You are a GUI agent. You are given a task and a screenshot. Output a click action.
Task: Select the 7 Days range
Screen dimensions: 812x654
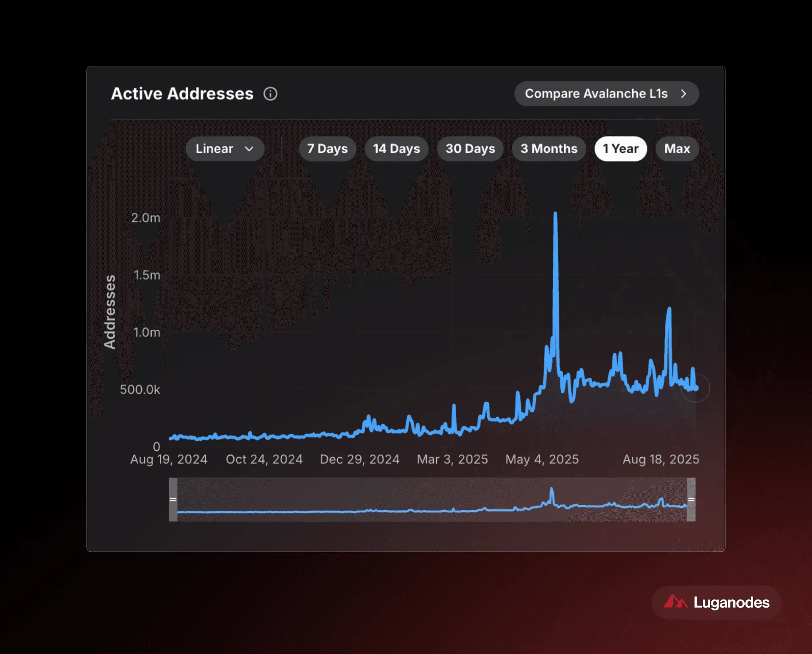[x=327, y=149]
